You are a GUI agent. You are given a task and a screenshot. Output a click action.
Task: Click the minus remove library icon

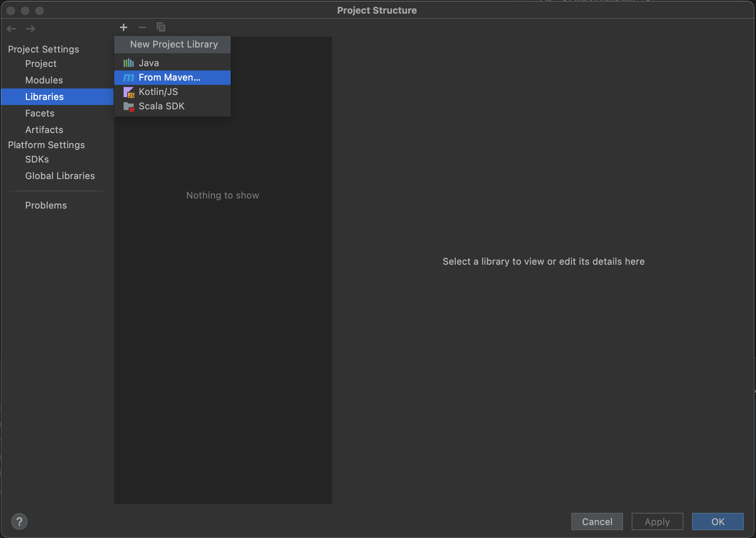point(142,27)
